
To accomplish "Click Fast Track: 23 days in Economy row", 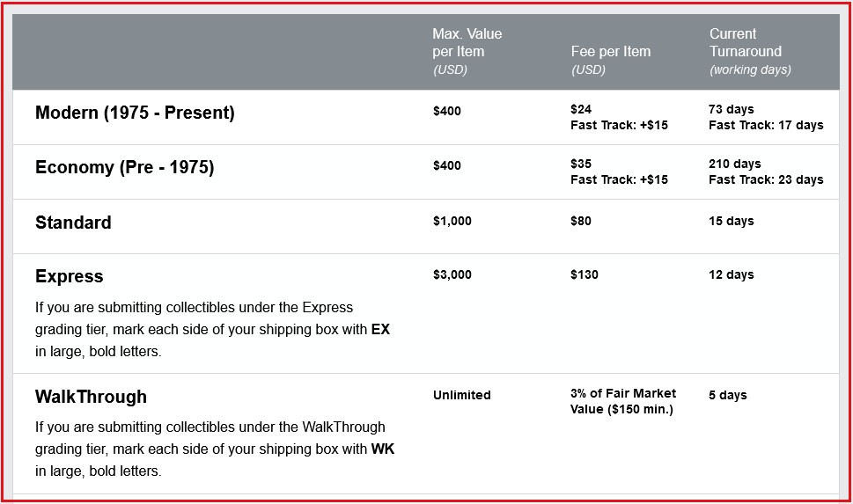I will pos(766,179).
